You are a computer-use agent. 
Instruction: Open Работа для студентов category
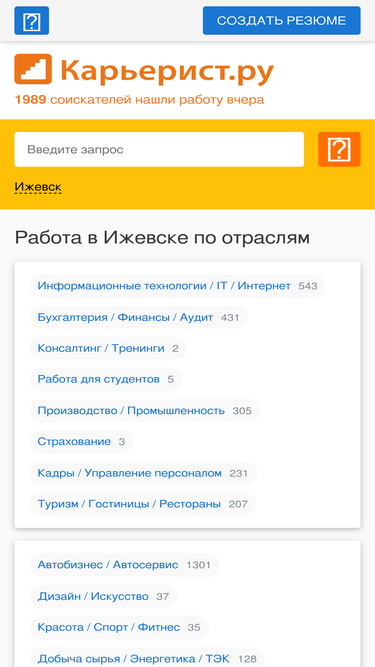105,379
